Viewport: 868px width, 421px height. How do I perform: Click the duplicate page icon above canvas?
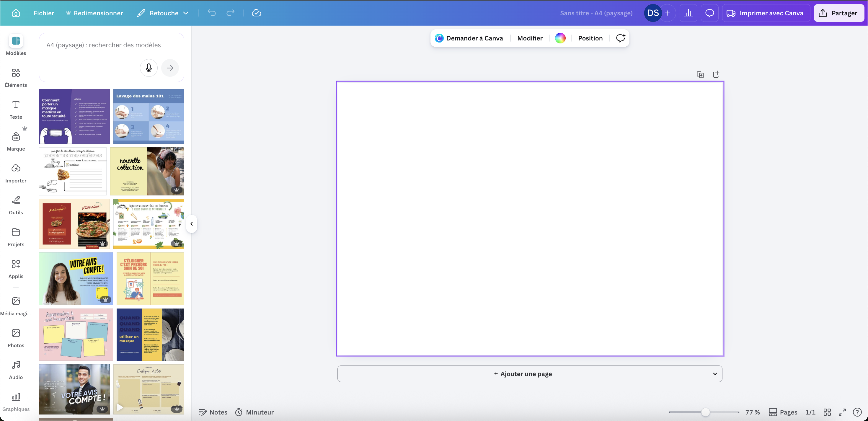[x=700, y=74]
